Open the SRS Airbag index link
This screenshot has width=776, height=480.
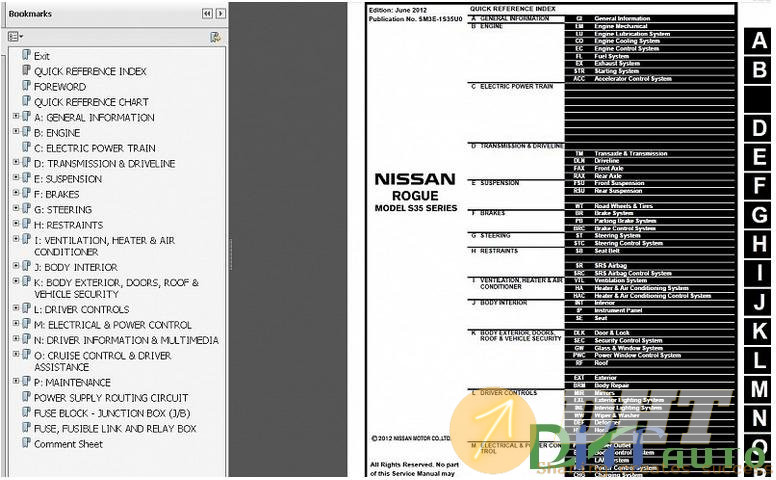[611, 266]
